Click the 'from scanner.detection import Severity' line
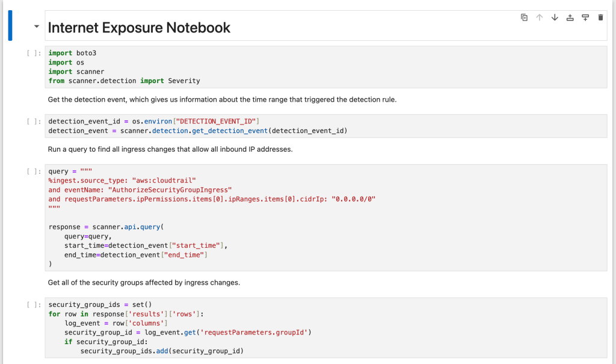The image size is (616, 364). (124, 81)
